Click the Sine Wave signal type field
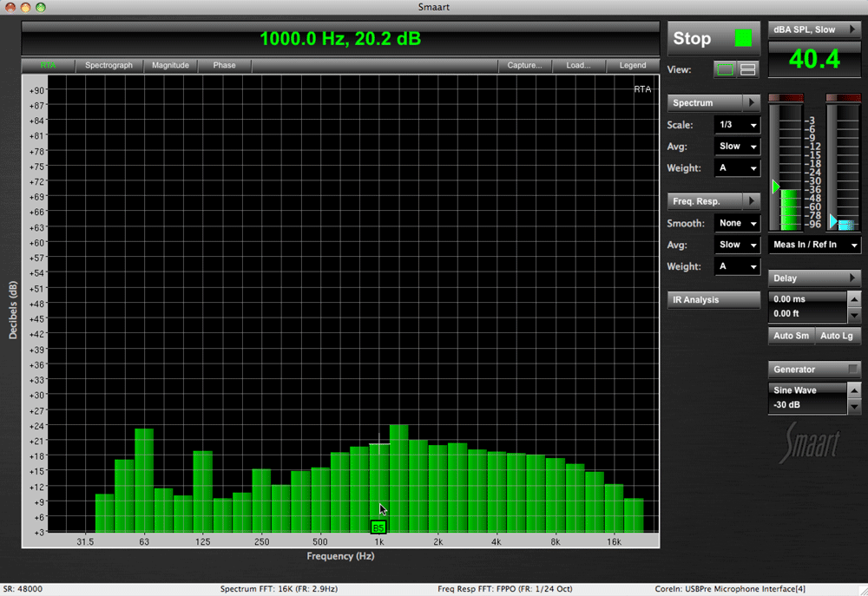The width and height of the screenshot is (868, 596). pyautogui.click(x=807, y=390)
